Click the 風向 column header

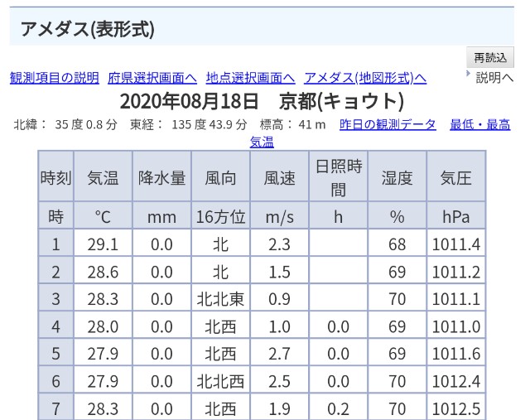pyautogui.click(x=221, y=176)
